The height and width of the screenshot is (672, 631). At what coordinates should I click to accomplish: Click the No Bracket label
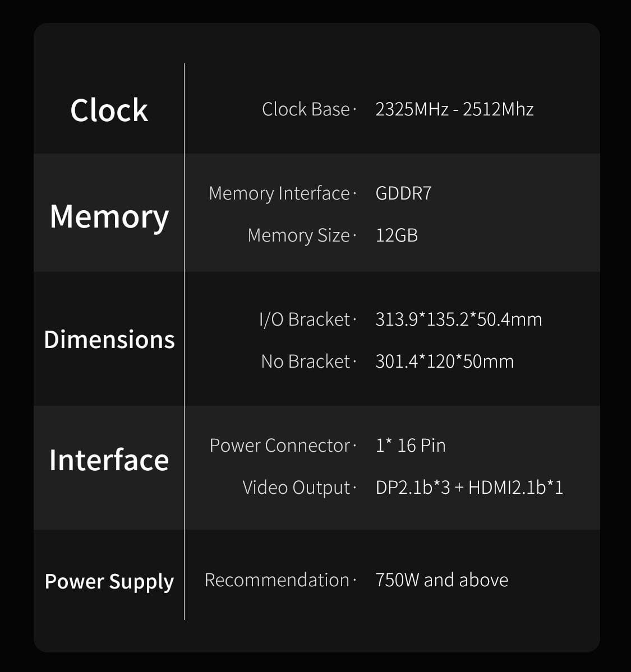click(306, 362)
